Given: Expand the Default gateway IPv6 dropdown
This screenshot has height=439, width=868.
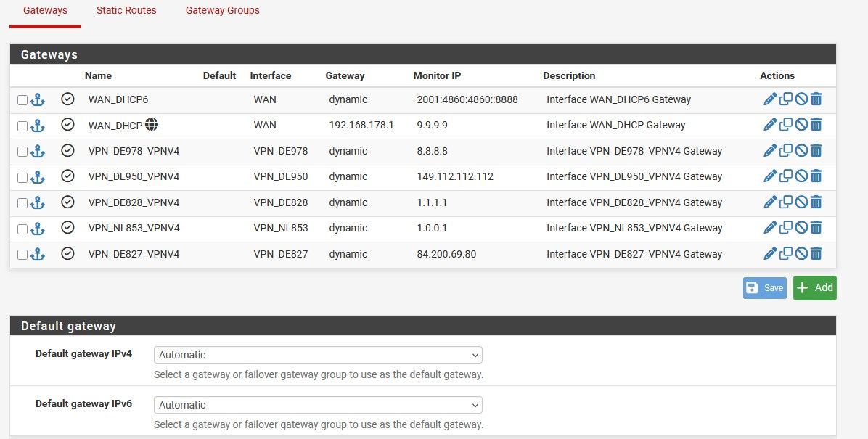Looking at the screenshot, I should (x=318, y=405).
